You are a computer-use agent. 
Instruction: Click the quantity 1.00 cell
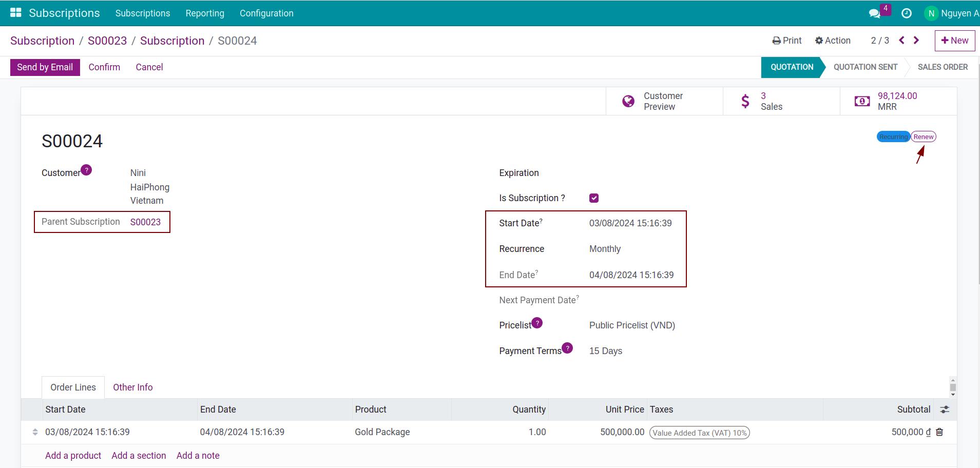[x=537, y=432]
